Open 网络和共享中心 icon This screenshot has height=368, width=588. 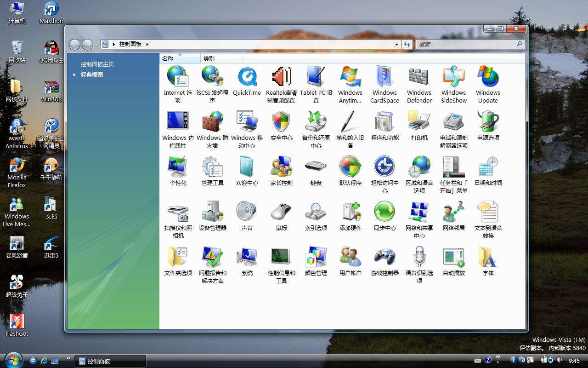[x=419, y=219]
